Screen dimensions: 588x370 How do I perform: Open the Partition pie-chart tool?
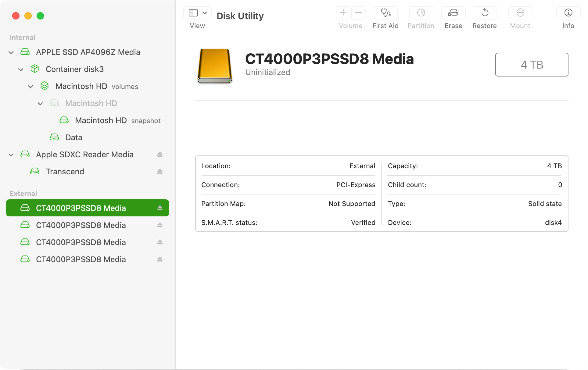point(421,12)
